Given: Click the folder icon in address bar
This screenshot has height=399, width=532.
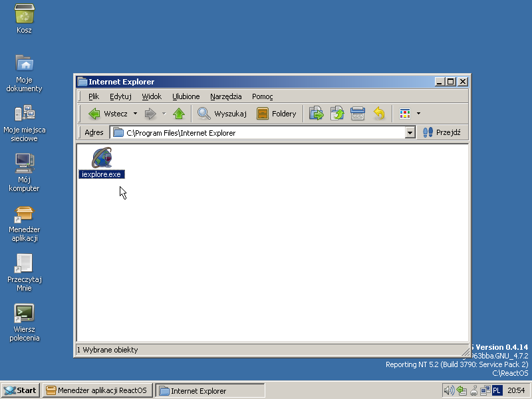Looking at the screenshot, I should [118, 132].
